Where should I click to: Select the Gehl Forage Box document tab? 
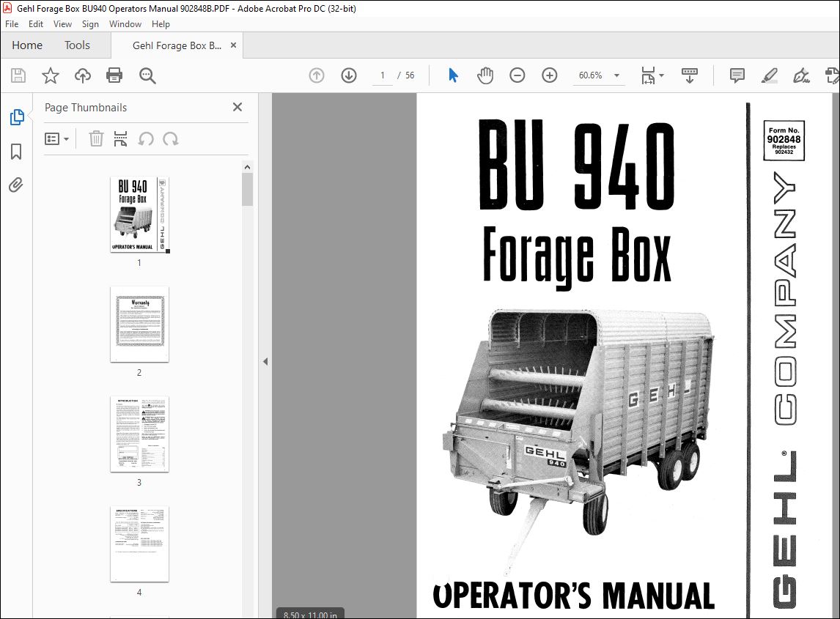click(177, 45)
